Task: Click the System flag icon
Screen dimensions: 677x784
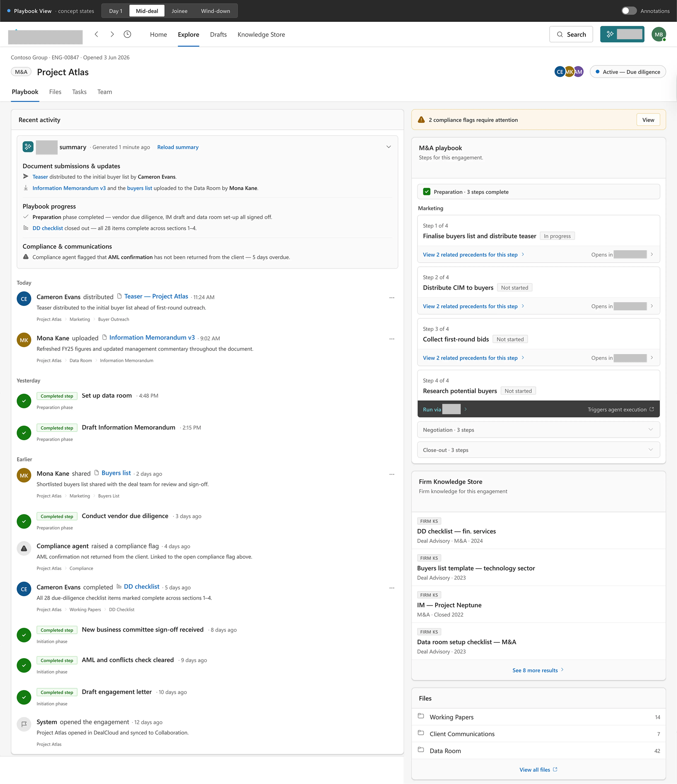Action: 24,724
